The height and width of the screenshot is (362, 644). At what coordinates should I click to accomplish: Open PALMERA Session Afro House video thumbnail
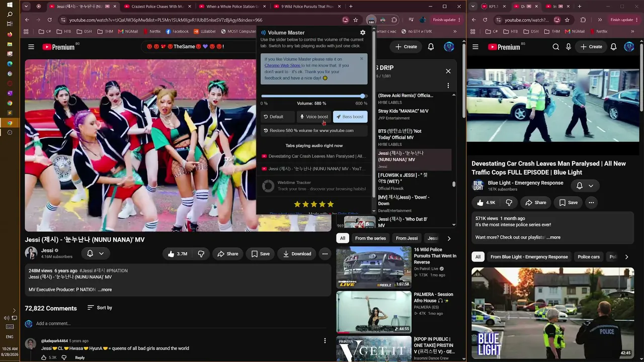click(374, 312)
